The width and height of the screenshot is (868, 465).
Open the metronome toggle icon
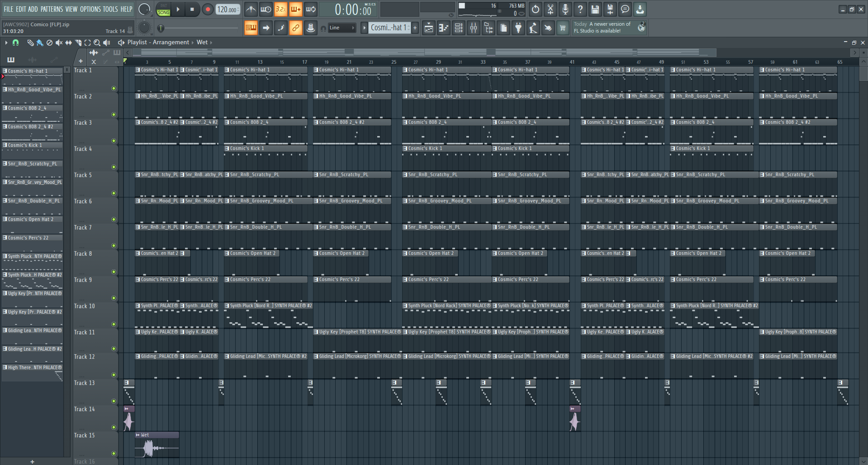[251, 9]
